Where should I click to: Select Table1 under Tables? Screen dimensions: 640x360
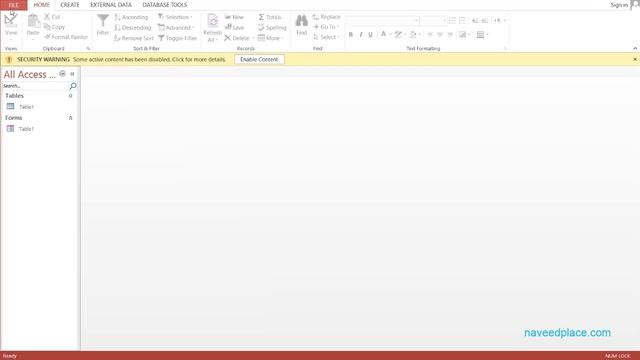click(27, 107)
